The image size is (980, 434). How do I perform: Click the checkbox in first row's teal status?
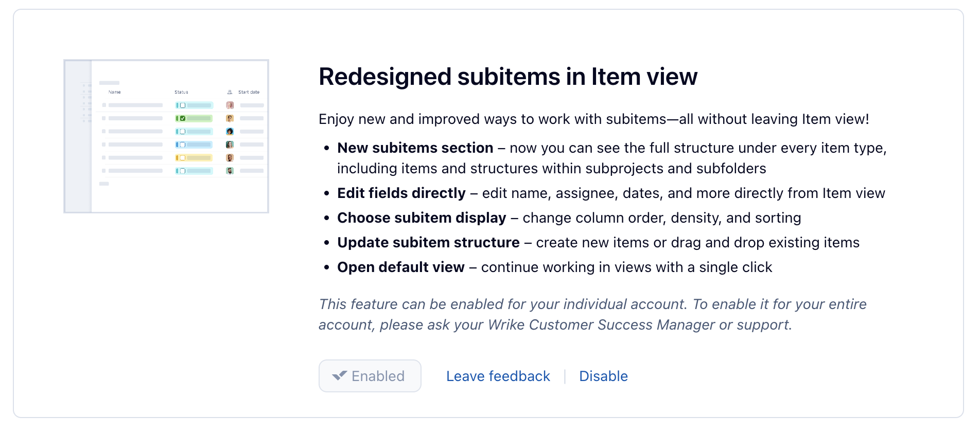[x=183, y=105]
